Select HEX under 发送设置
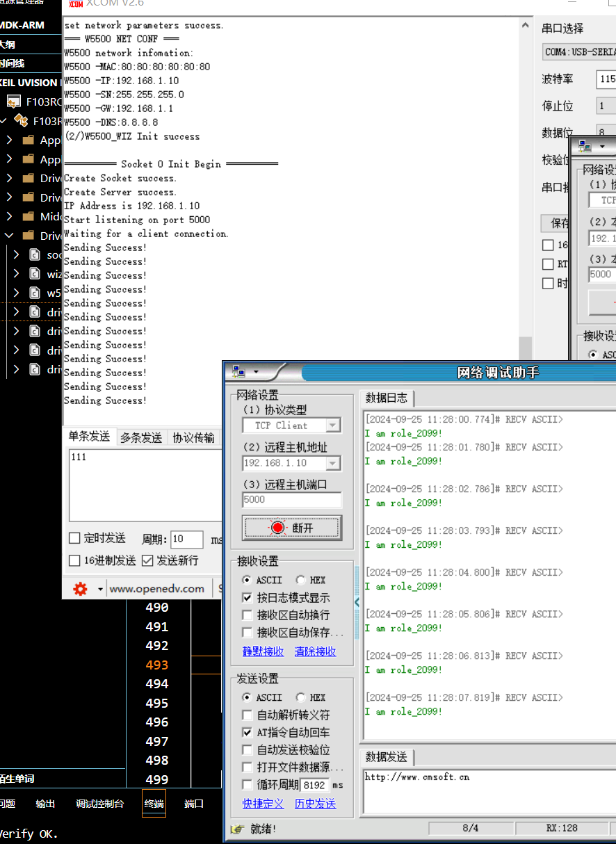 point(300,697)
